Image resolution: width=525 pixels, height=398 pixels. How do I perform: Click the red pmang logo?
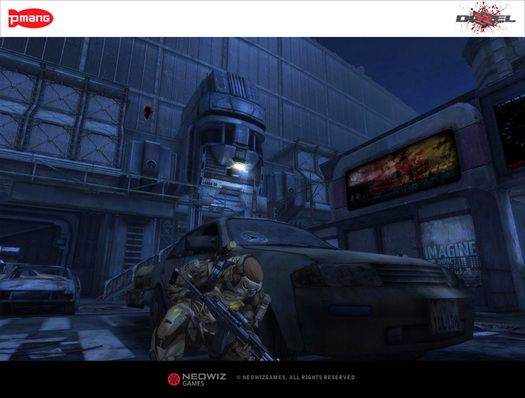click(30, 18)
